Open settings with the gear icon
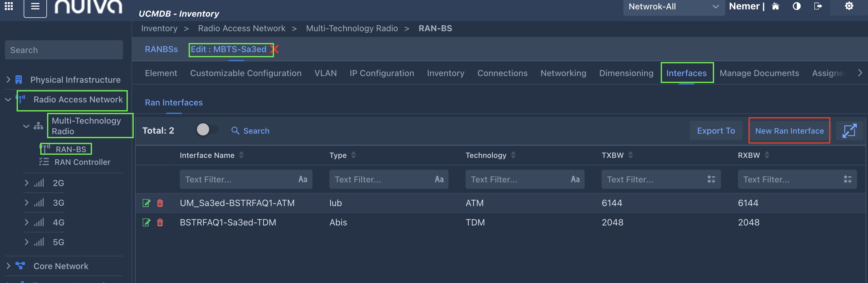The width and height of the screenshot is (868, 283). click(849, 6)
